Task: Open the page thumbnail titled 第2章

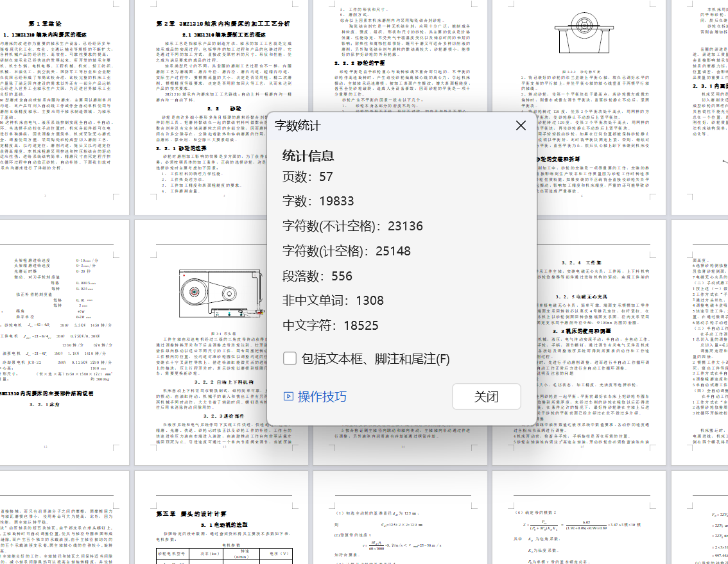Action: point(221,108)
